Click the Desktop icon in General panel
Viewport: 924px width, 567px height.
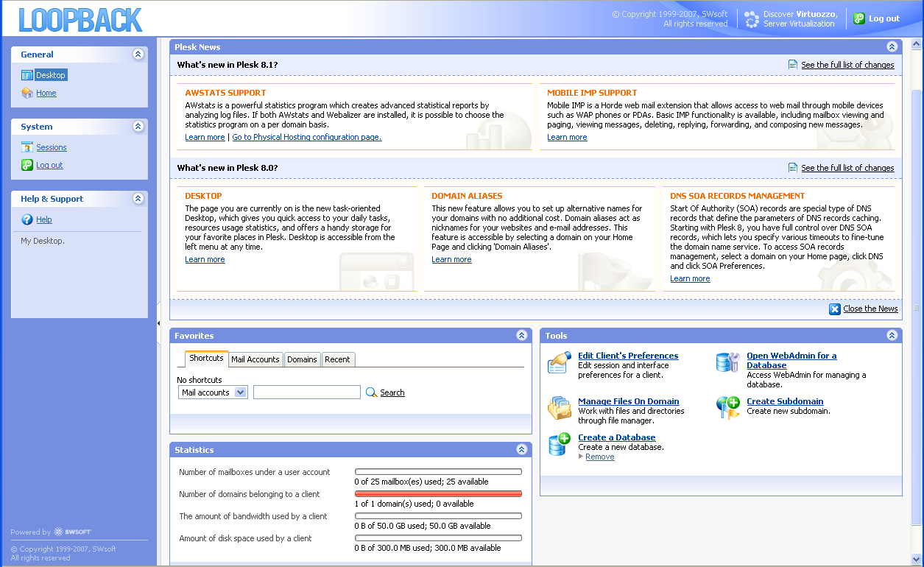(27, 75)
